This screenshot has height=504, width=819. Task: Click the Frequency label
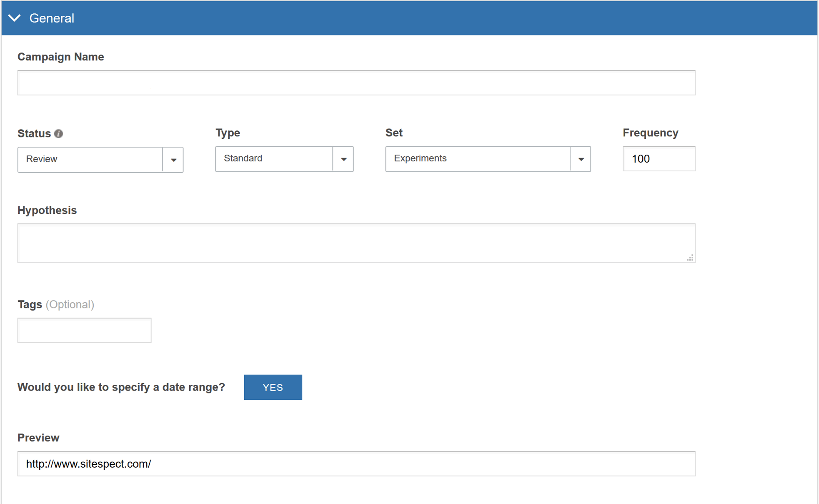(x=651, y=133)
